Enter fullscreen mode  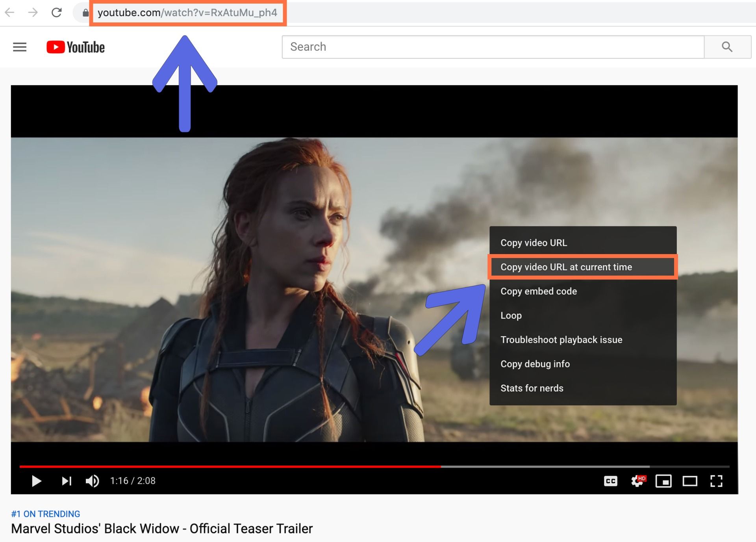coord(716,481)
